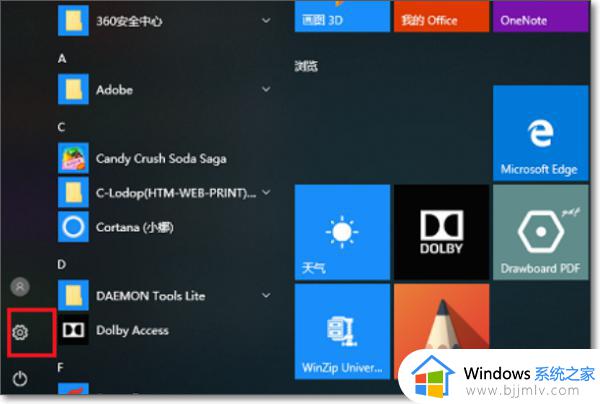Select the Adobe label text
The height and width of the screenshot is (404, 600).
[114, 90]
